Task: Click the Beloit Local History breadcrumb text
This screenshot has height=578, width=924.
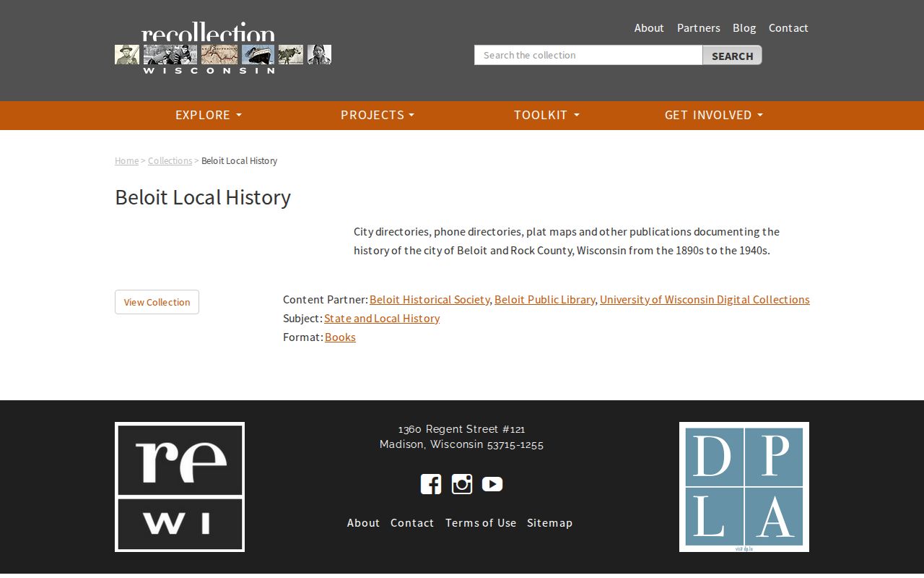Action: pos(239,160)
